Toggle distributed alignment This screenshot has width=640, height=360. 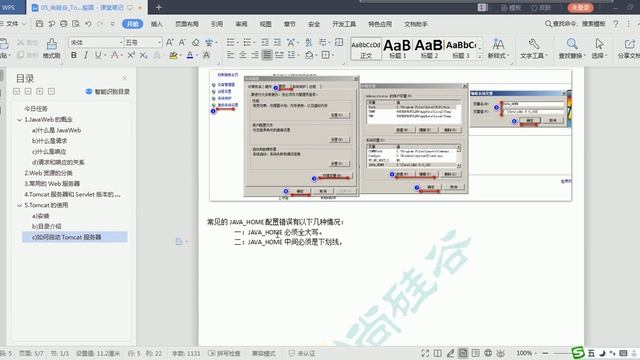click(x=279, y=55)
